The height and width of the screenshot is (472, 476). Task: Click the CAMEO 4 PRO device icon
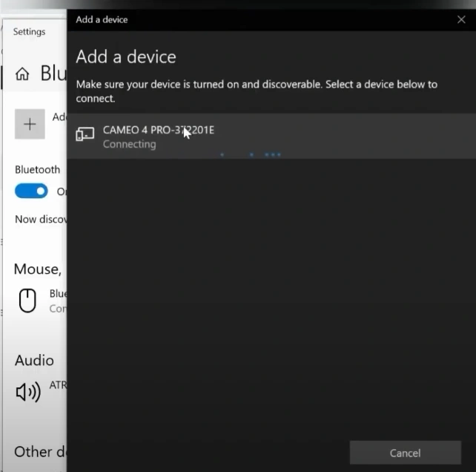tap(85, 134)
